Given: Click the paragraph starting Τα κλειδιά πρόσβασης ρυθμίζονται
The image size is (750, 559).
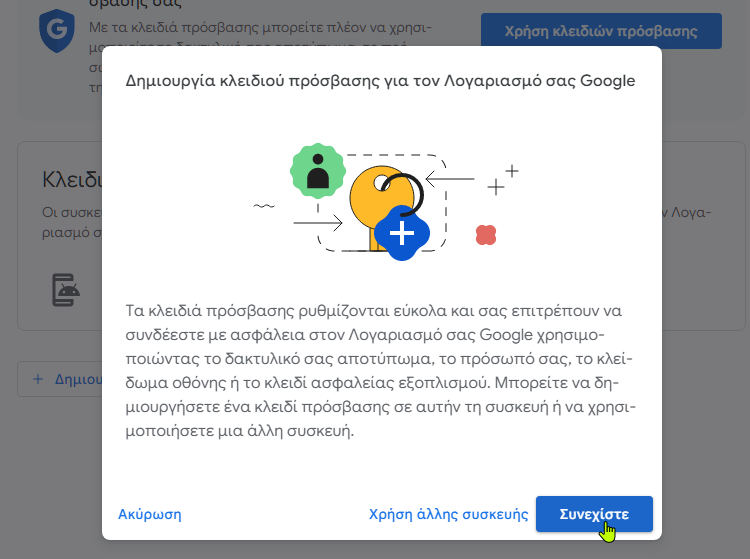Looking at the screenshot, I should 380,371.
